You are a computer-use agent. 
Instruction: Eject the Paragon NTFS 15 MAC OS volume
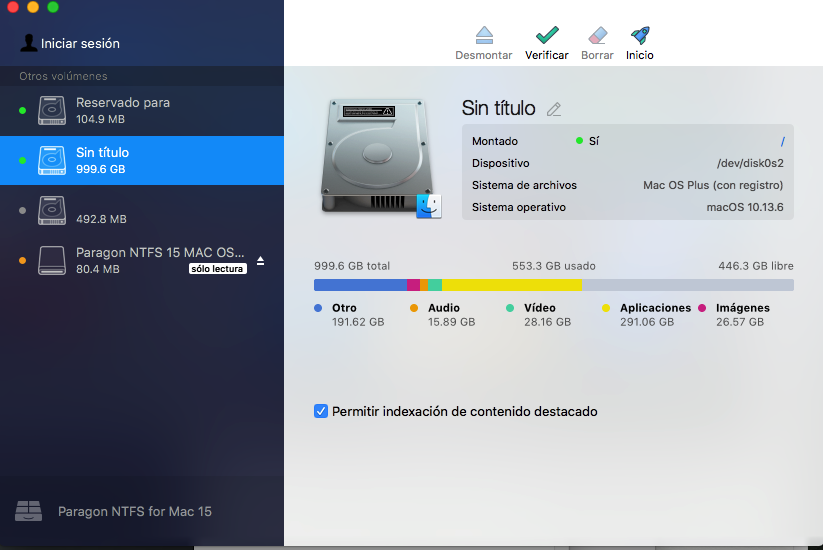click(260, 261)
